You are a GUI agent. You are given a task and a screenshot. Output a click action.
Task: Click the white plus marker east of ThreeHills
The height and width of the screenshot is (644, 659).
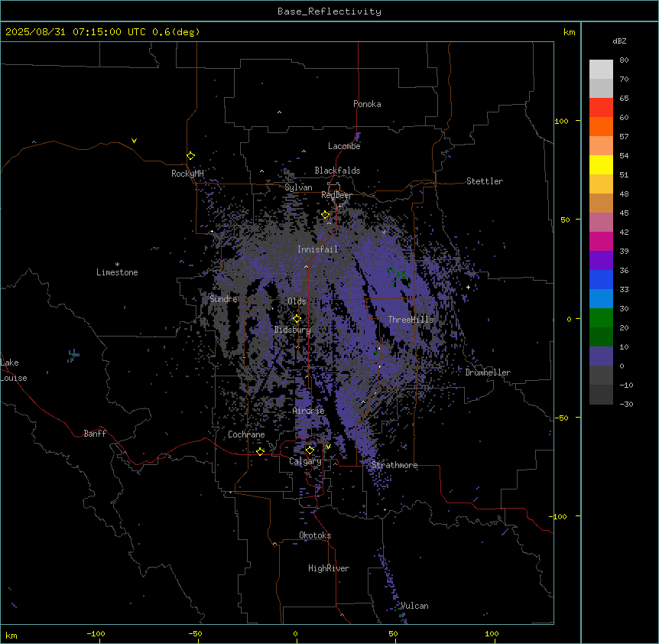468,287
